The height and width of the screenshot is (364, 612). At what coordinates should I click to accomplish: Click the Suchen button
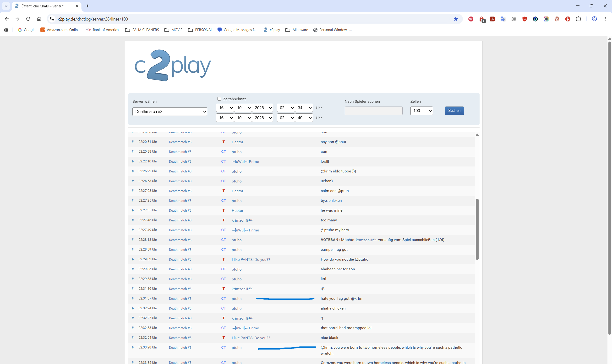454,111
